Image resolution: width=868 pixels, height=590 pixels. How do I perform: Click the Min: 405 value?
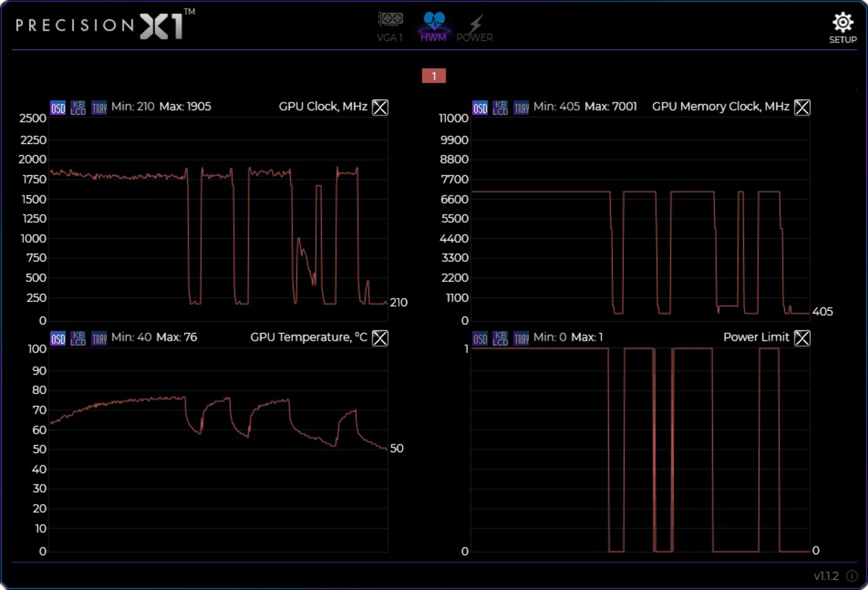click(x=556, y=106)
